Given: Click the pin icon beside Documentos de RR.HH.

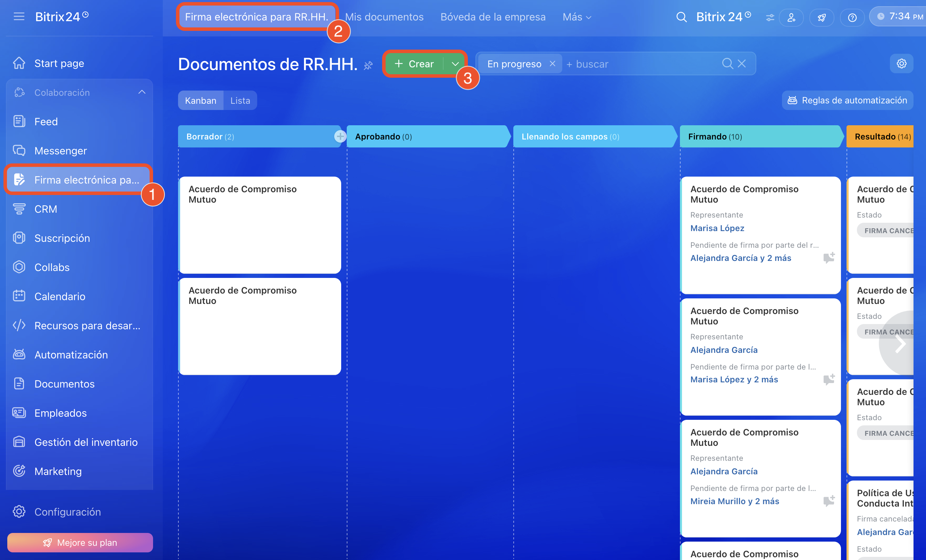Looking at the screenshot, I should click(368, 65).
